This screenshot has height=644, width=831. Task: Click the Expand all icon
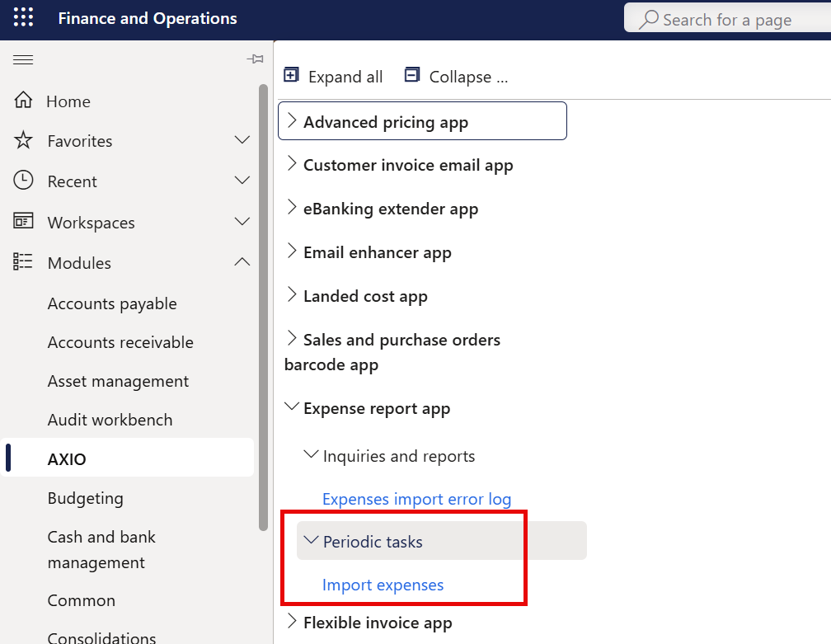(x=291, y=74)
